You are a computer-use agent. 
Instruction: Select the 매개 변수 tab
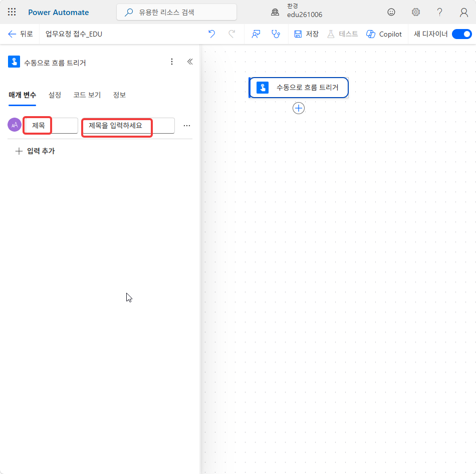(23, 95)
